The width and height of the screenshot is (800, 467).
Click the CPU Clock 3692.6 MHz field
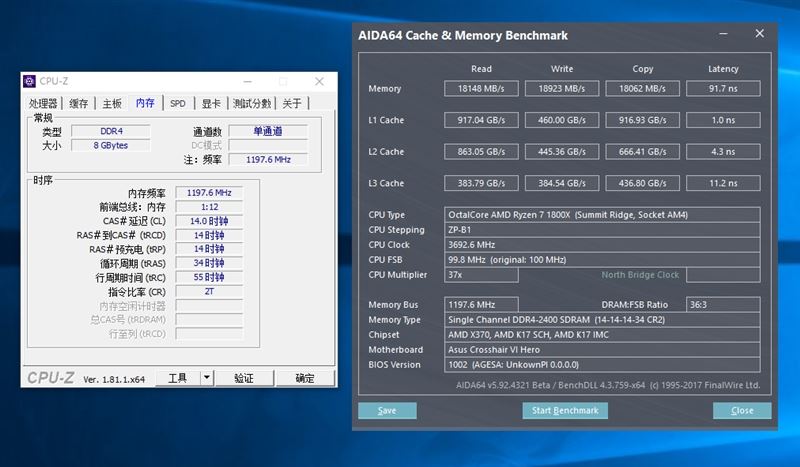coord(602,244)
